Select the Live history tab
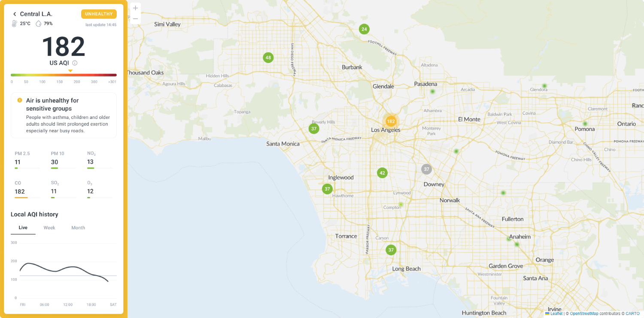This screenshot has width=644, height=318. (x=23, y=228)
